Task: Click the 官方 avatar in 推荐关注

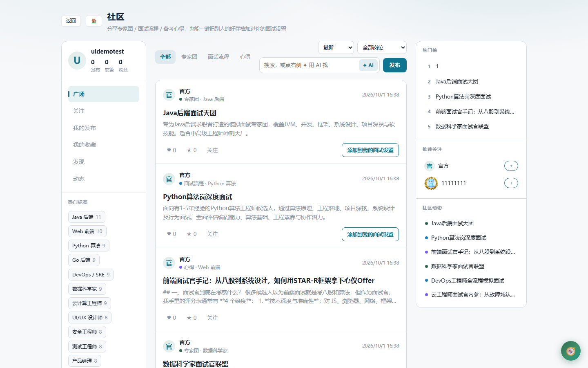Action: tap(430, 166)
